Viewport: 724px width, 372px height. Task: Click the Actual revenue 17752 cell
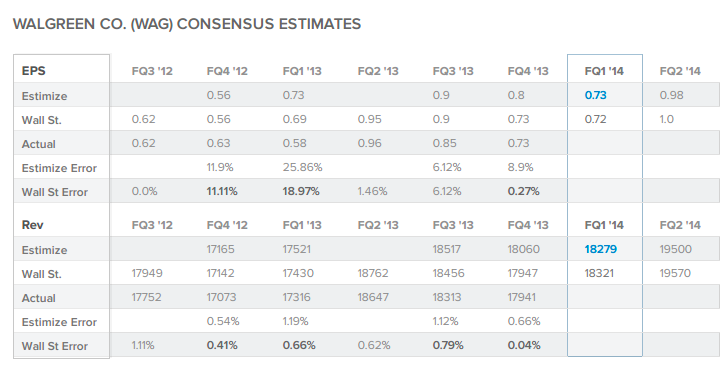tap(146, 297)
